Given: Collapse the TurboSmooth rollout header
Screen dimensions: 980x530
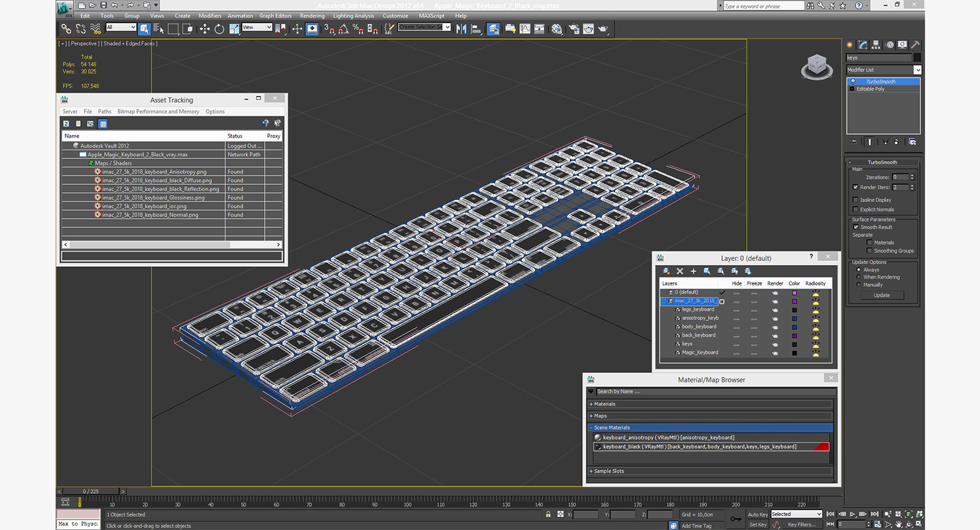Looking at the screenshot, I should (883, 162).
